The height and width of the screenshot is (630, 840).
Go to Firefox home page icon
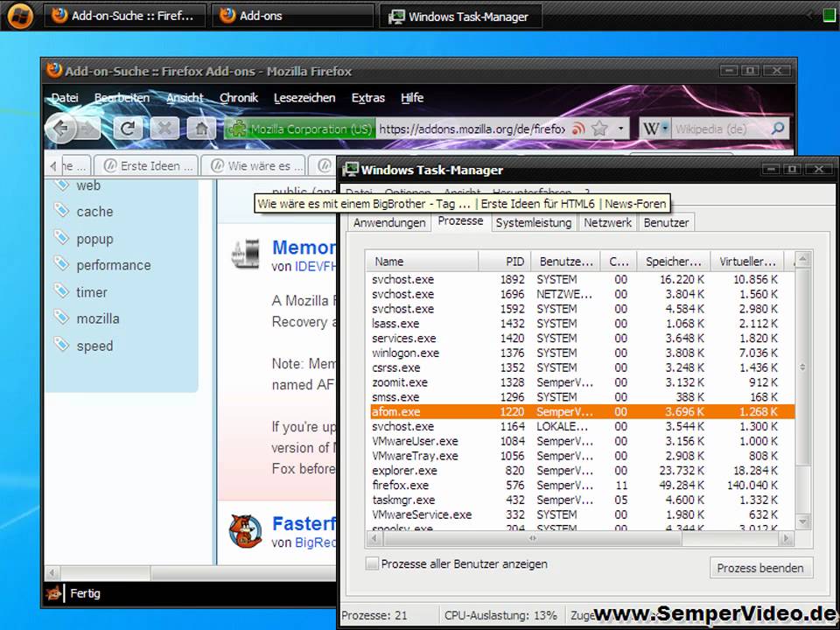click(201, 129)
